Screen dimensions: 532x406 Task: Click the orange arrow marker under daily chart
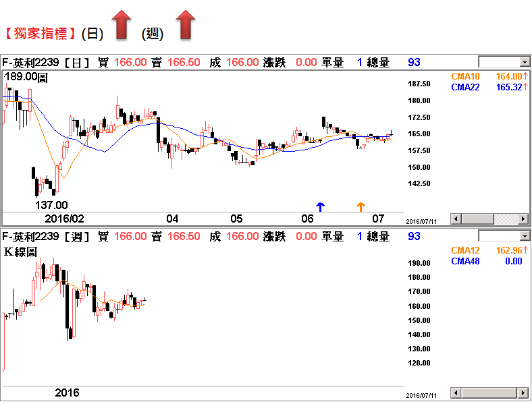point(361,207)
